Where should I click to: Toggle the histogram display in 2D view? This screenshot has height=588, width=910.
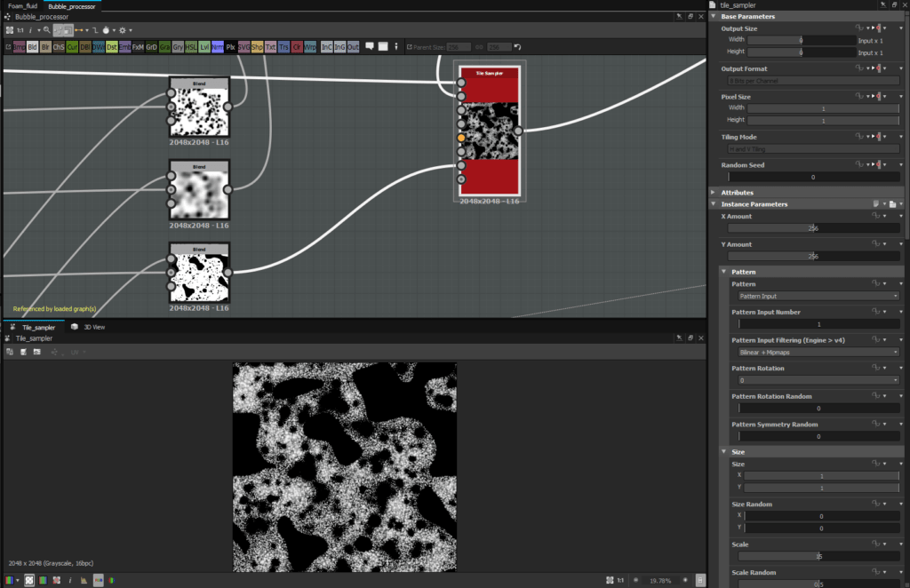coord(84,580)
